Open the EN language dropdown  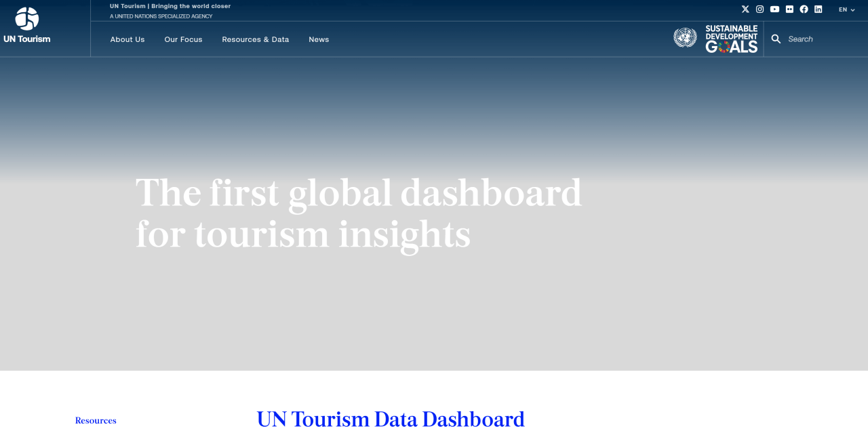pos(847,9)
